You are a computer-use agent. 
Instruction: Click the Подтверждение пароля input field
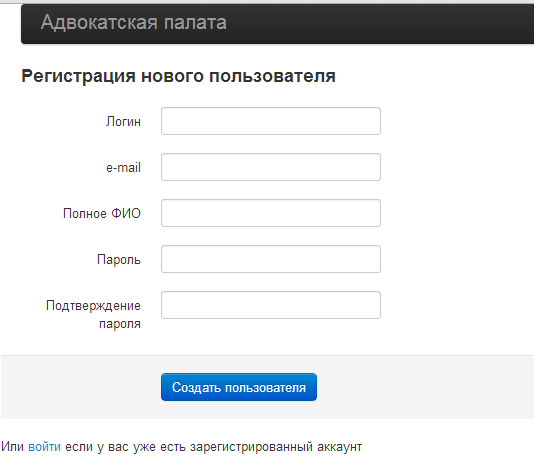[271, 305]
